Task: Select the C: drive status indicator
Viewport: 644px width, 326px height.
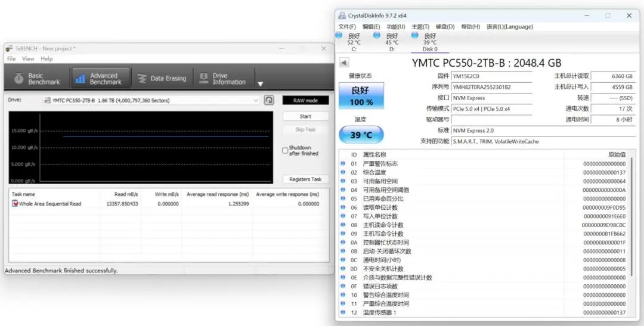Action: click(354, 42)
